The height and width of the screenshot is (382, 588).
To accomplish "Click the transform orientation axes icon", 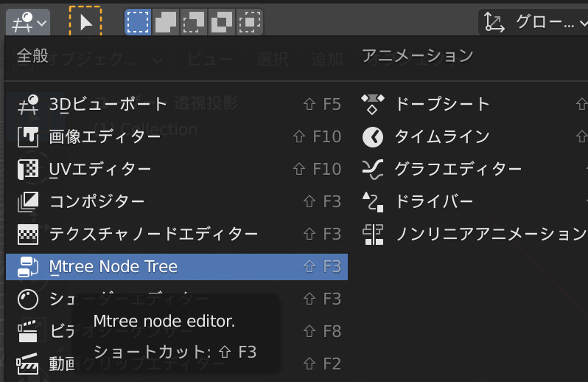I will click(x=494, y=23).
